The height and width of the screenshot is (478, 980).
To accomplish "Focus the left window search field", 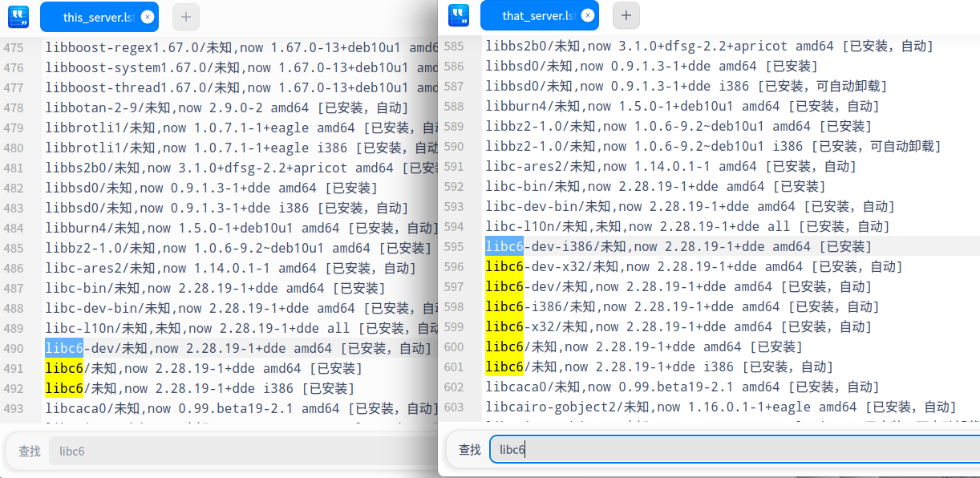I will [244, 451].
